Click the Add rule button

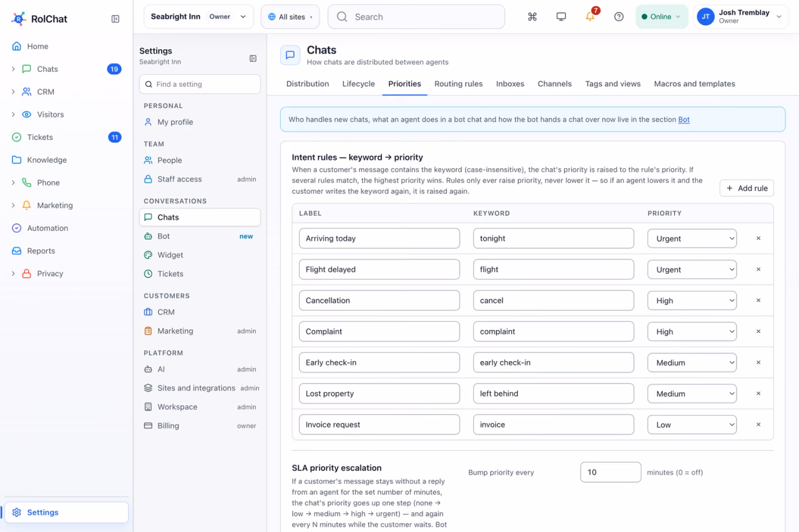tap(747, 188)
